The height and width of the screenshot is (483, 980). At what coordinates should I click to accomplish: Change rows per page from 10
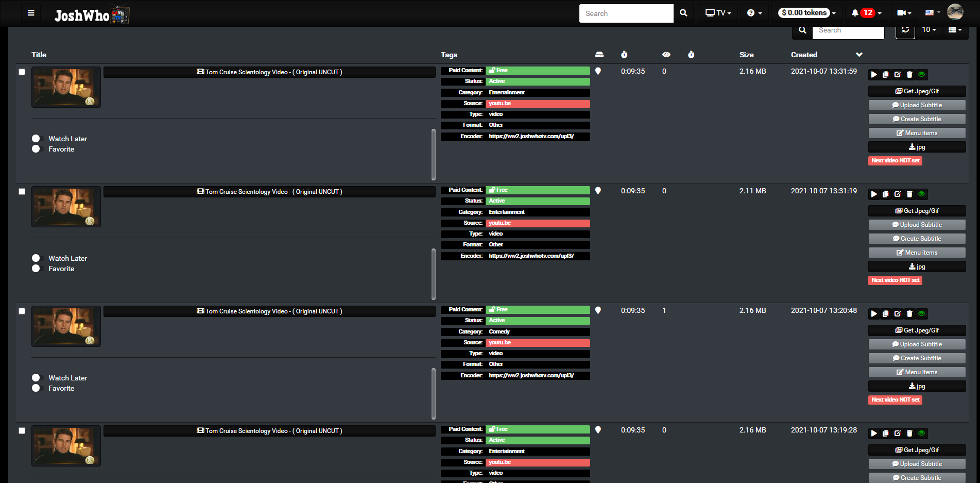929,30
